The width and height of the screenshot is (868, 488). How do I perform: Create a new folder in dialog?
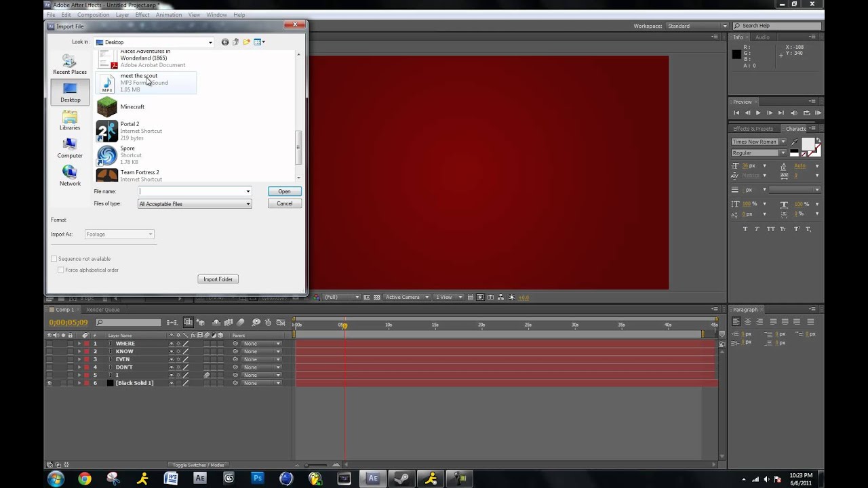click(x=247, y=42)
